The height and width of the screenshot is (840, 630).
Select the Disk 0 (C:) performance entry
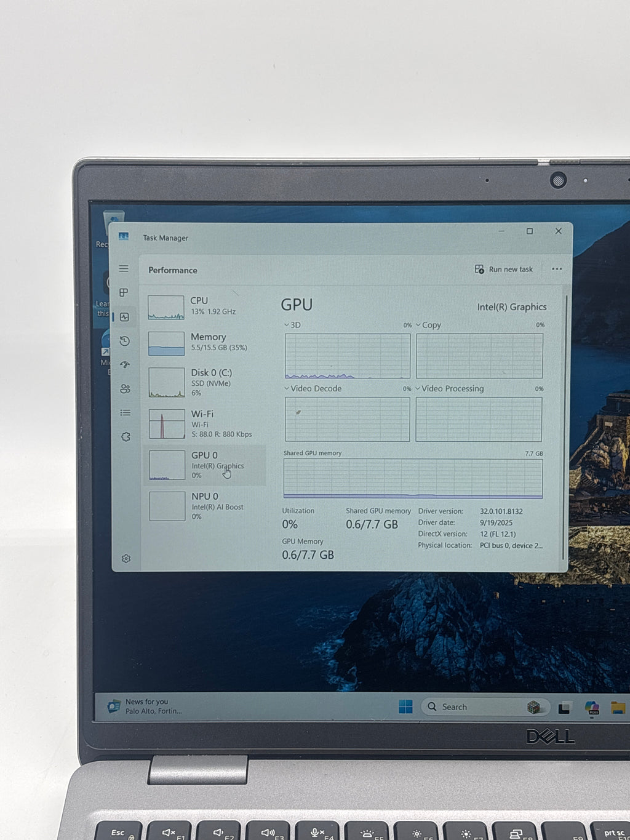click(205, 382)
